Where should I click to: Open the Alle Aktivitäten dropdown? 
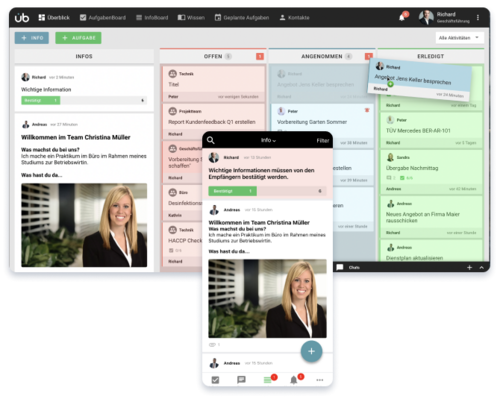(x=459, y=38)
